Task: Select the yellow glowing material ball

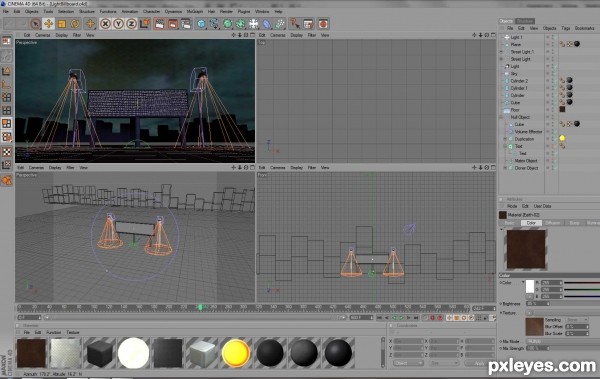Action: [236, 353]
